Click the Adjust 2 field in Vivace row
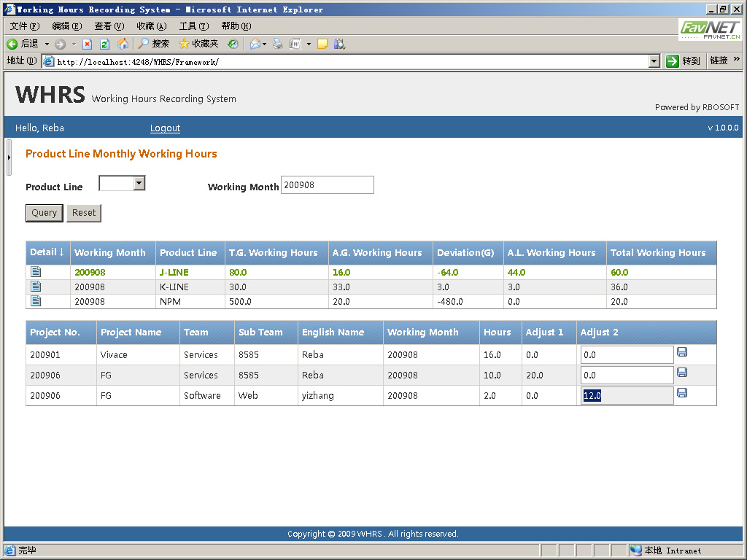747x560 pixels. 627,355
